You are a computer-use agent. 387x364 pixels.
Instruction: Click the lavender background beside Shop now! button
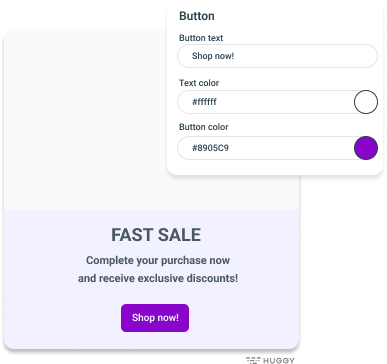click(243, 318)
